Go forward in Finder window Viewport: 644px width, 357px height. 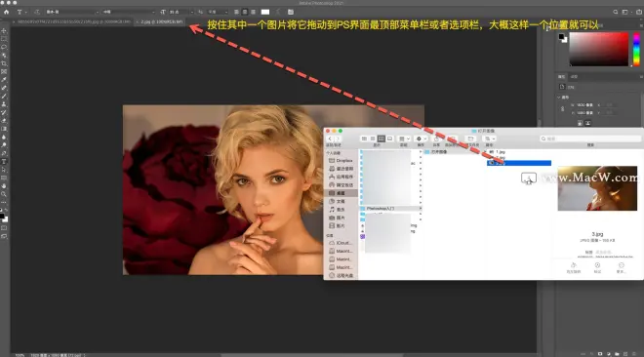pos(338,139)
